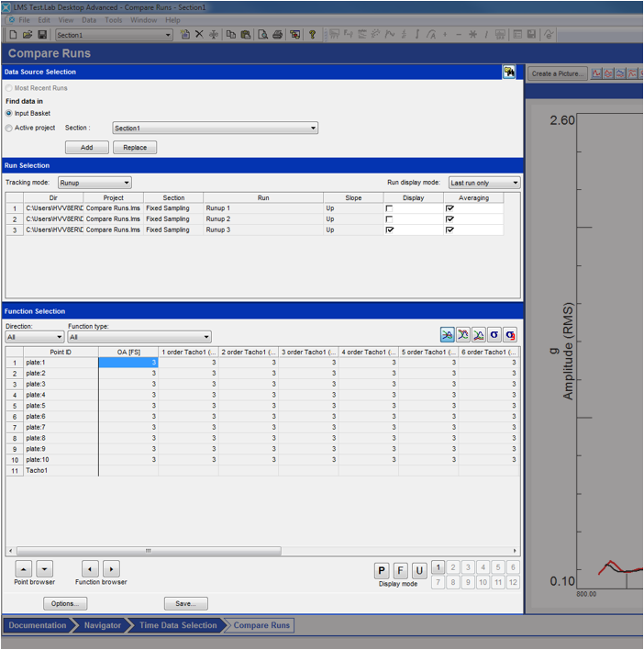Switch to the Time Data Selection tab
This screenshot has width=644, height=650.
pyautogui.click(x=178, y=625)
